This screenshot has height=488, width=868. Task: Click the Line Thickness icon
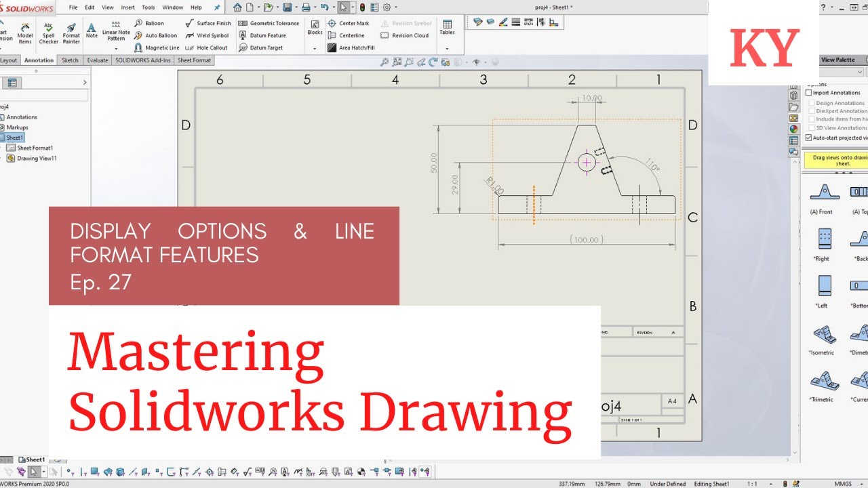pyautogui.click(x=515, y=22)
